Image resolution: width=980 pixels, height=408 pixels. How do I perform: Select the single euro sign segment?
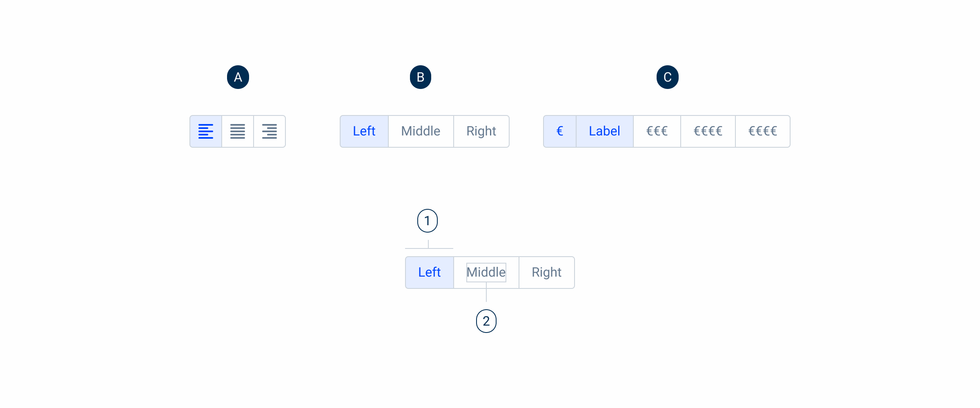click(x=560, y=131)
